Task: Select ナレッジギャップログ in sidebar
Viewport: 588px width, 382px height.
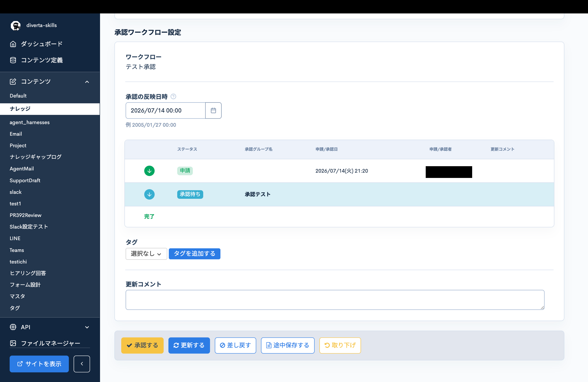Action: pyautogui.click(x=36, y=157)
